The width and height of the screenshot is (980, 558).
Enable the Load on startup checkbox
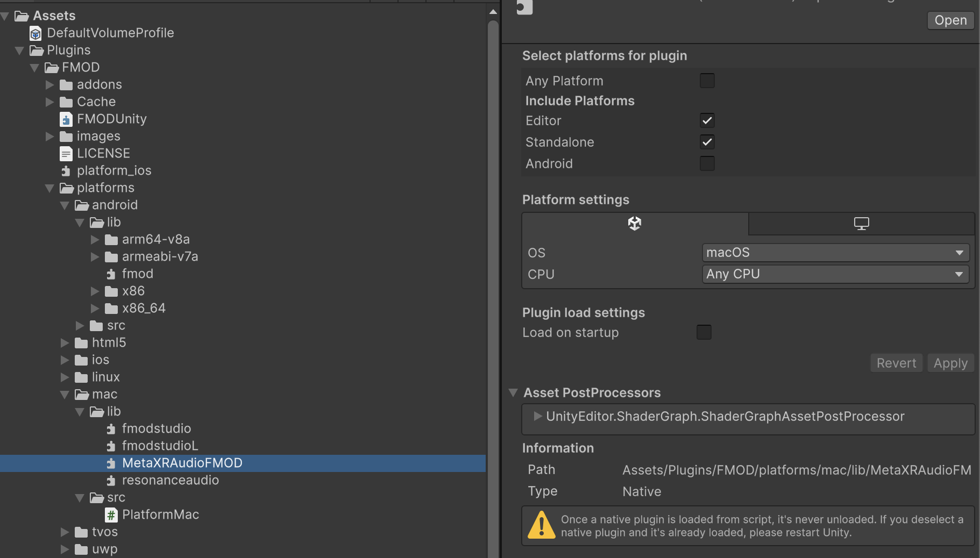click(x=704, y=332)
